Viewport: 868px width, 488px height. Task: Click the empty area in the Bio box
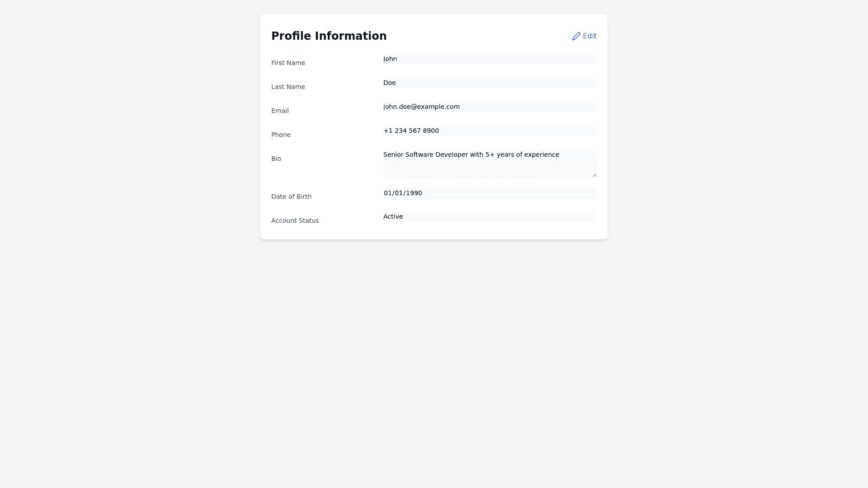tap(490, 169)
